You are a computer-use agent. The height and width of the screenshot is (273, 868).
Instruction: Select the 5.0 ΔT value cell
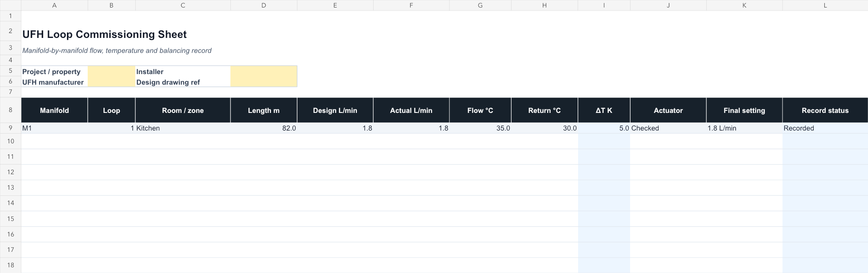[604, 128]
